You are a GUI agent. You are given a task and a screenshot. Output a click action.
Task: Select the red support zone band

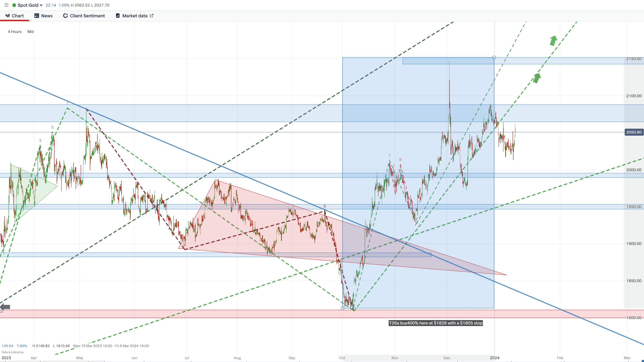(x=225, y=314)
